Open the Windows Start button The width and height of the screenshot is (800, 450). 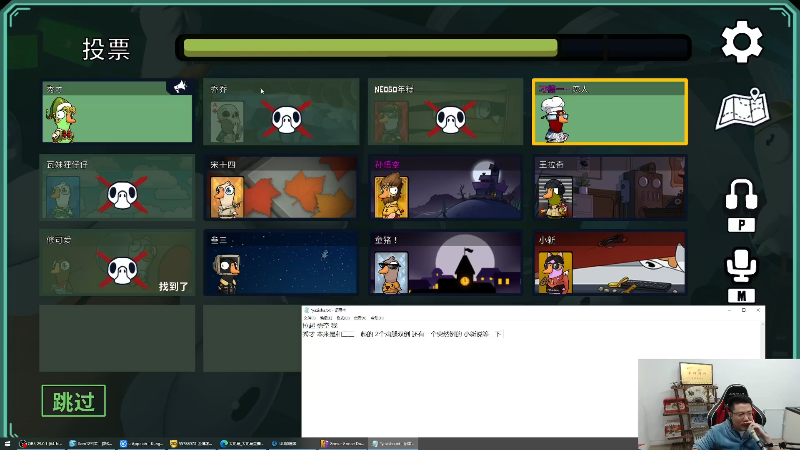tap(7, 444)
